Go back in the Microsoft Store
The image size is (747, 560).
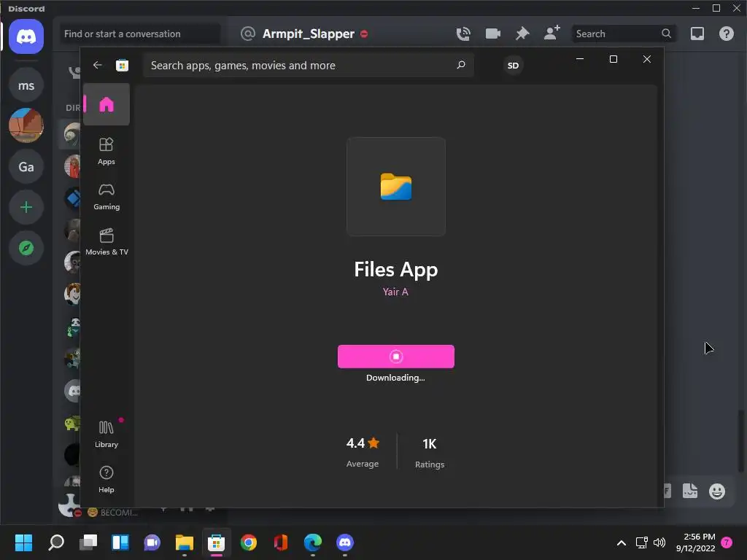click(98, 65)
